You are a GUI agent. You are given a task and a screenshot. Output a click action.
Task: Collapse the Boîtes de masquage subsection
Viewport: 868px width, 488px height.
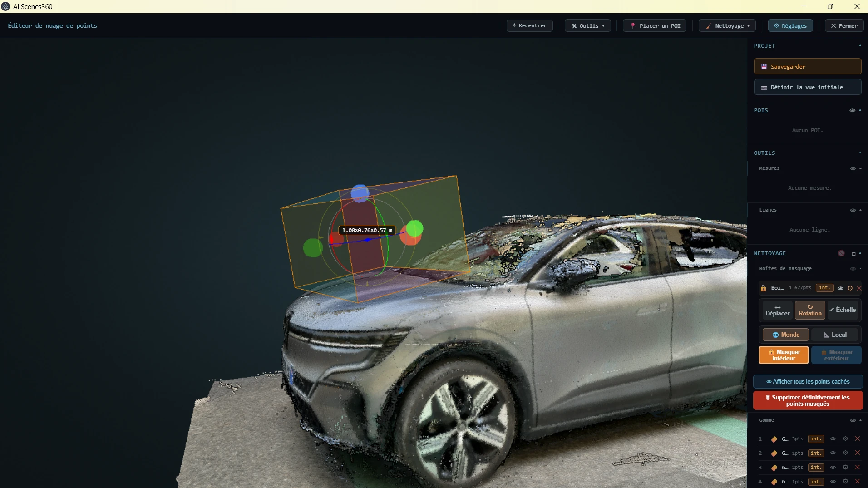(860, 269)
